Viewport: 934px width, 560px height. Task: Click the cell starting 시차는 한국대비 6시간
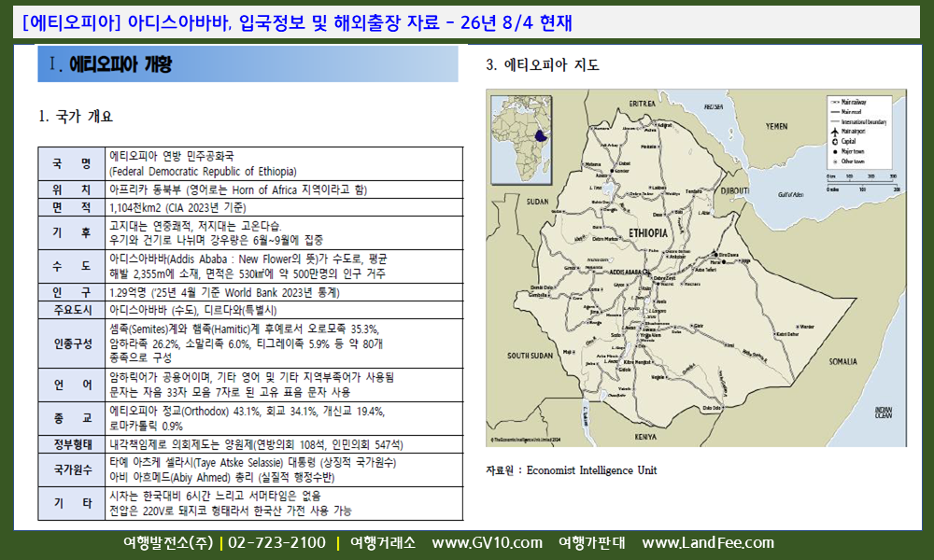point(284,503)
